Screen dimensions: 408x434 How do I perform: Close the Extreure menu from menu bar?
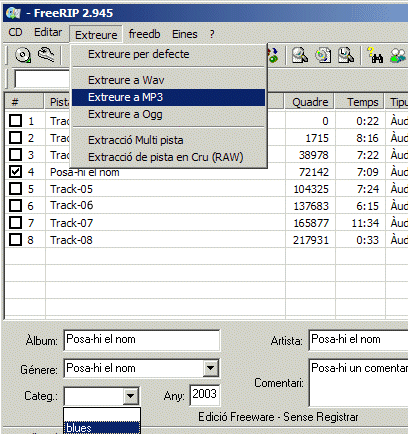[x=96, y=34]
